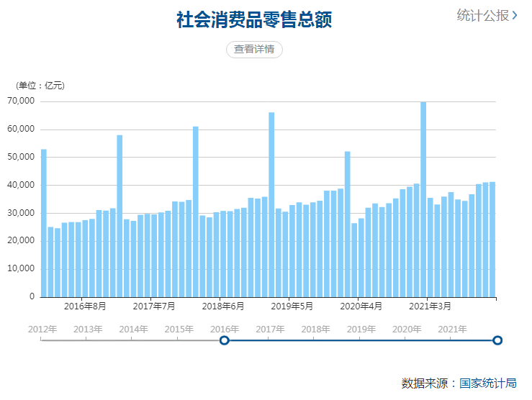Screen dimensions: 532x400
Task: Click the tallest bar reaching 70,000
Action: pos(423,199)
